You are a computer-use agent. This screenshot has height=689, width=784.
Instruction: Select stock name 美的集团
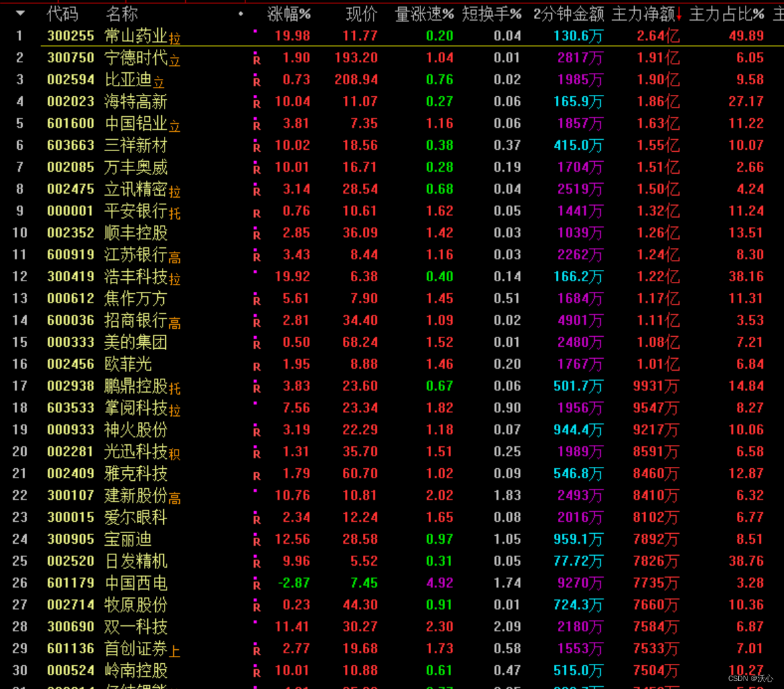pyautogui.click(x=135, y=342)
